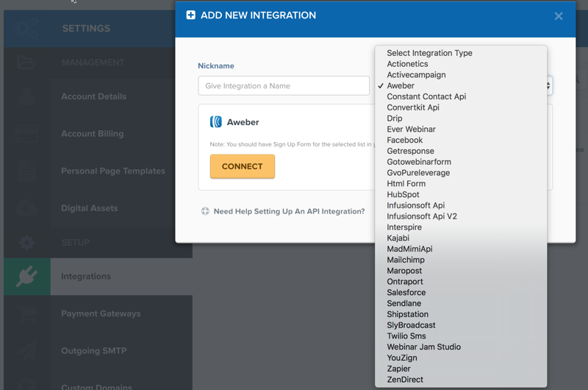Select Facebook integration option
The width and height of the screenshot is (588, 390).
pos(461,140)
